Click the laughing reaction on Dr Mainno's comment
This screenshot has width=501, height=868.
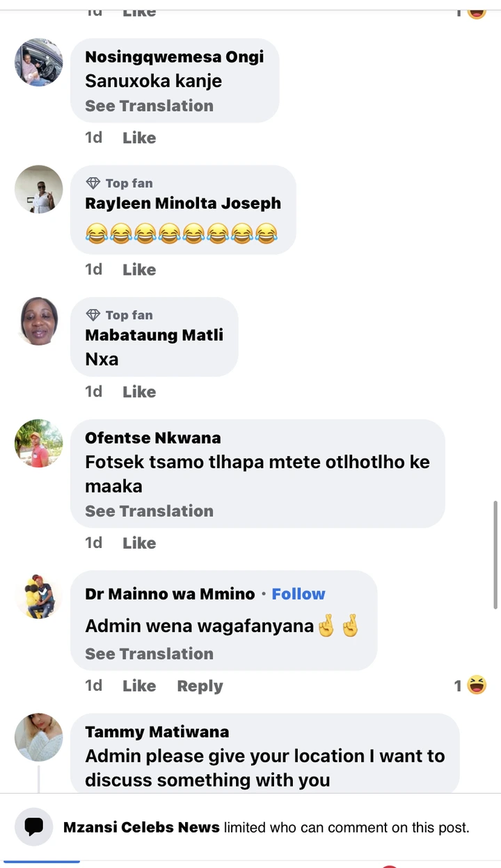click(477, 685)
